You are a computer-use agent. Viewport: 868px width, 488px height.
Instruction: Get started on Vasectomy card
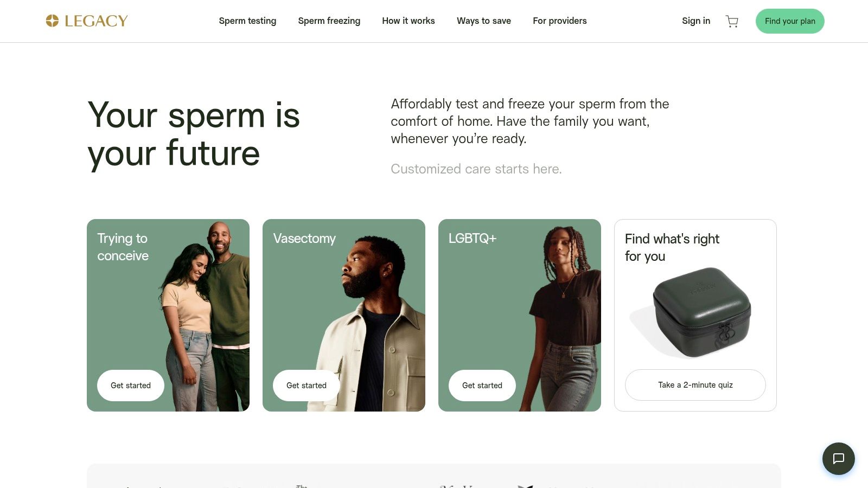coord(307,386)
